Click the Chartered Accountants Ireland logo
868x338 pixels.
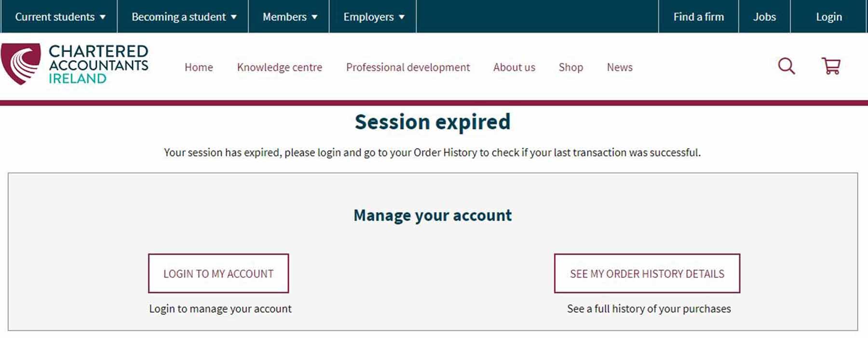pyautogui.click(x=75, y=64)
